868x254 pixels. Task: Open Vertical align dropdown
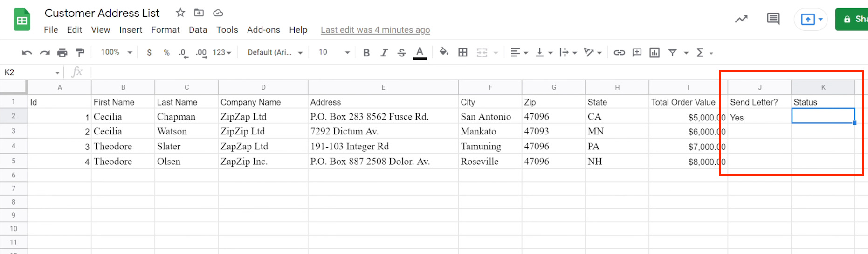click(x=544, y=53)
